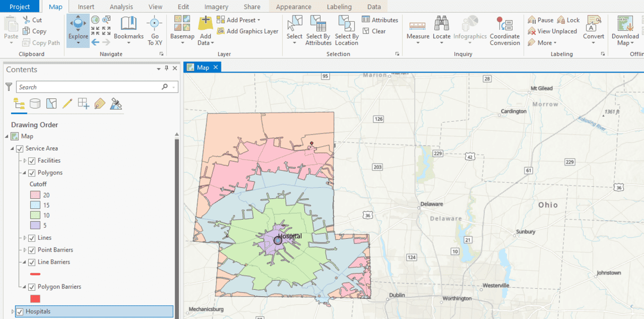Open the Coordinate Conversion tool
This screenshot has width=644, height=319.
(x=504, y=24)
